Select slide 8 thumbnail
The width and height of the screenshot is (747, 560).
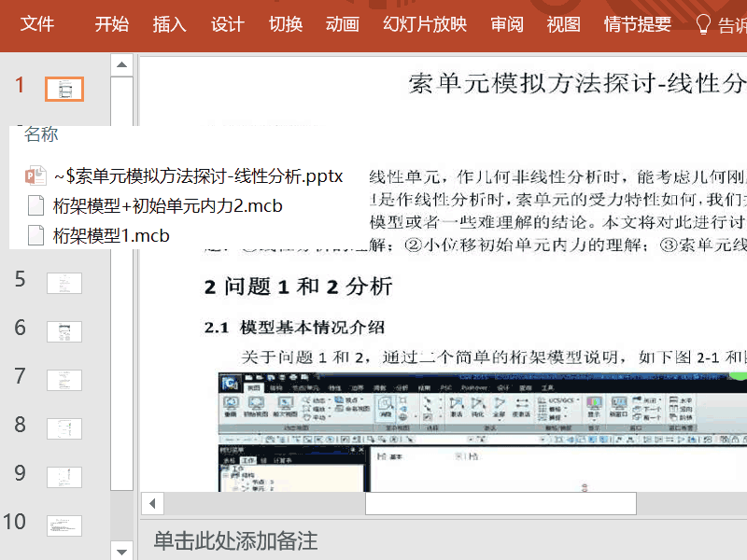pos(64,428)
